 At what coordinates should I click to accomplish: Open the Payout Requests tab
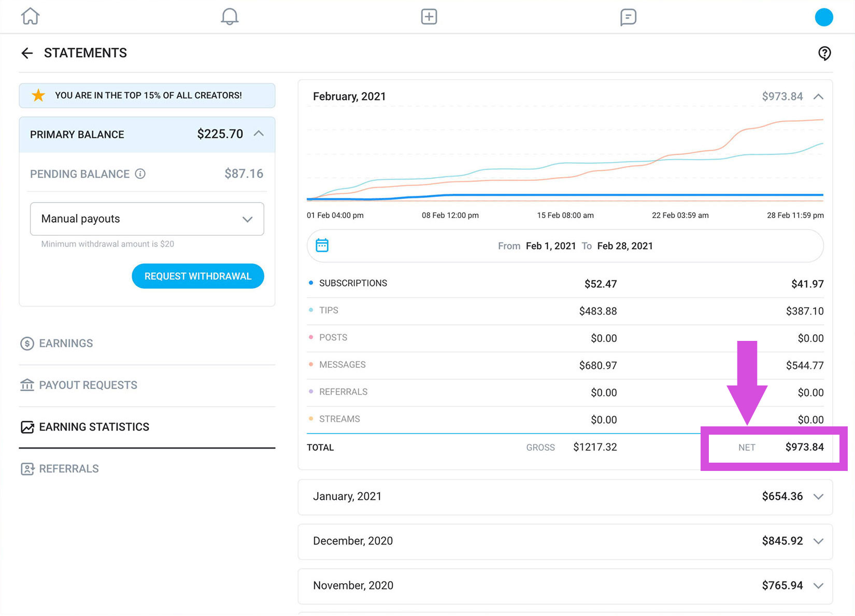(x=88, y=385)
